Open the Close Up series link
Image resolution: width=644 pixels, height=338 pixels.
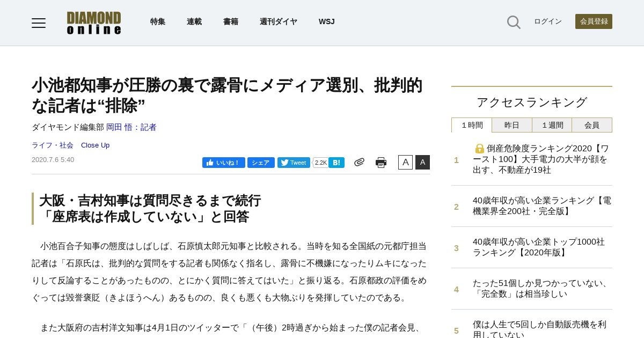pos(95,145)
